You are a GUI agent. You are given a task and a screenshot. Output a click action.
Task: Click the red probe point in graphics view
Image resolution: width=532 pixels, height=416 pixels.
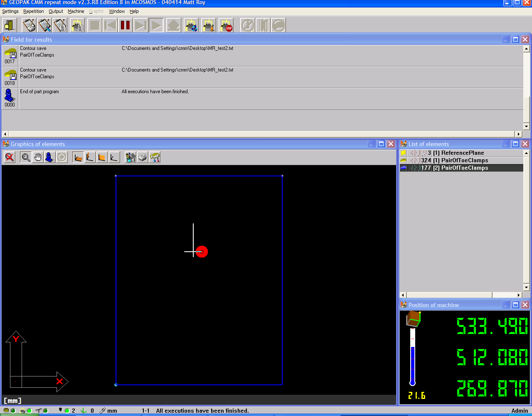[x=202, y=252]
